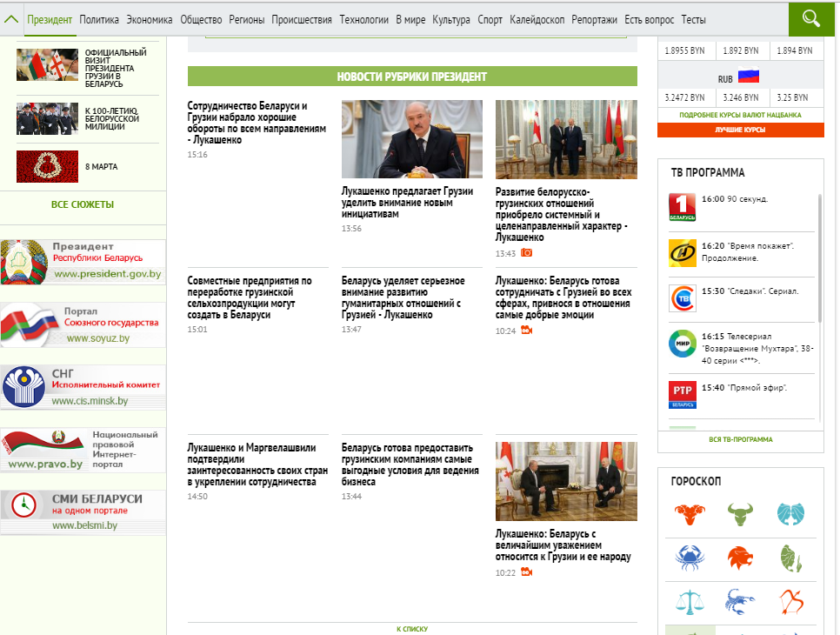This screenshot has height=635, width=840.
Task: Select the Leo lion horoscope icon
Action: tap(740, 557)
